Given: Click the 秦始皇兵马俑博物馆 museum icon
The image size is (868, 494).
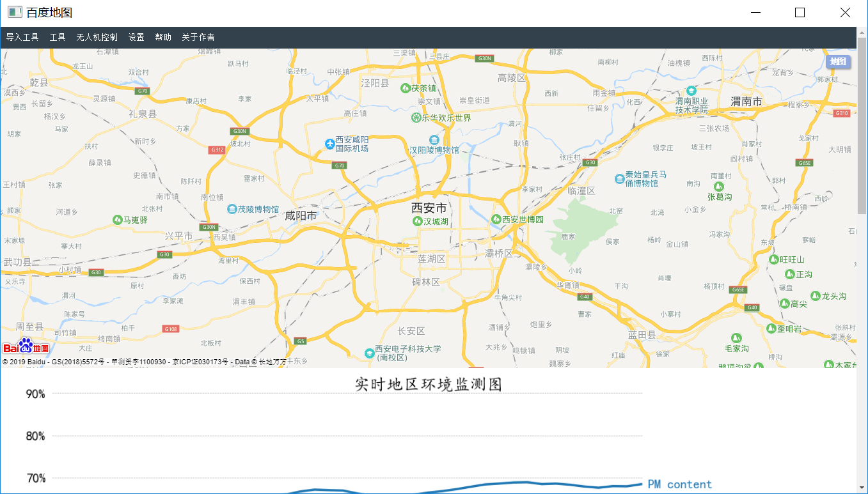Looking at the screenshot, I should 619,179.
